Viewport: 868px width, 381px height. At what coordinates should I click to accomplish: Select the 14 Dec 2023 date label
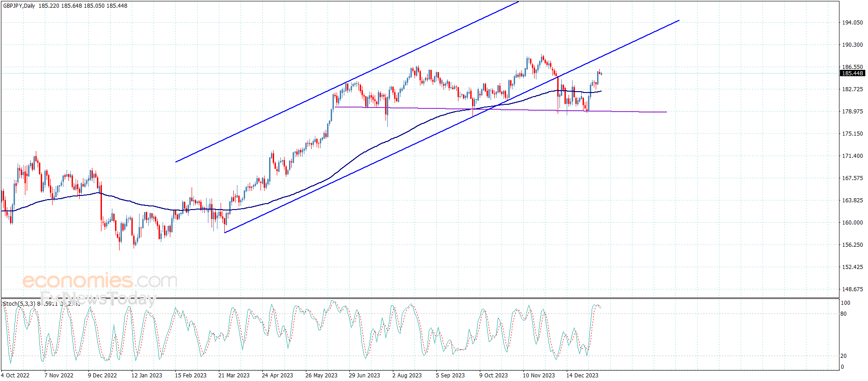[582, 375]
